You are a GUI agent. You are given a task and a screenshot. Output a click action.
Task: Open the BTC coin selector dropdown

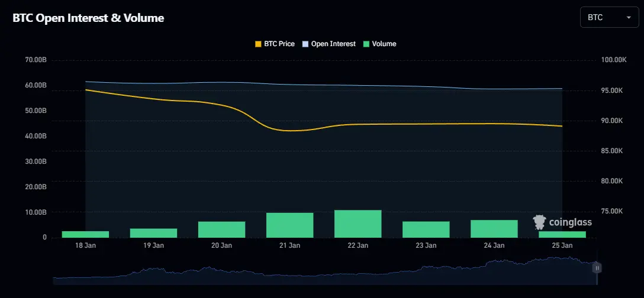click(x=608, y=18)
